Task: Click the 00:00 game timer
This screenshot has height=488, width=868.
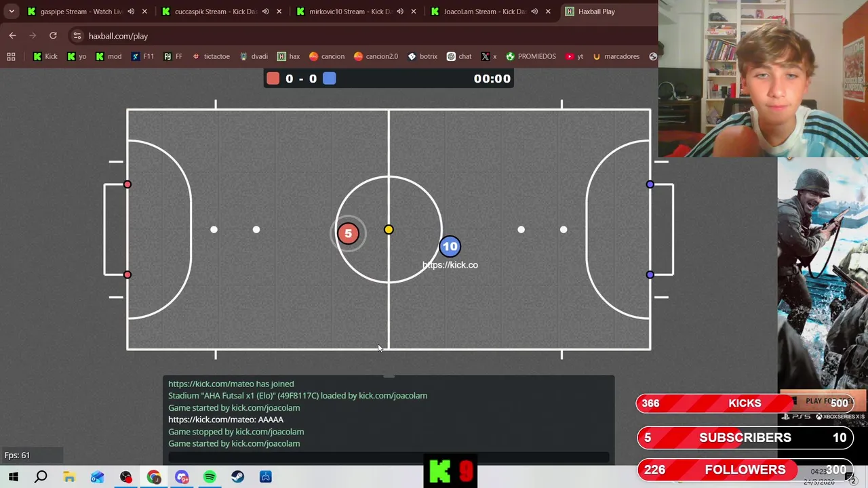Action: 492,79
